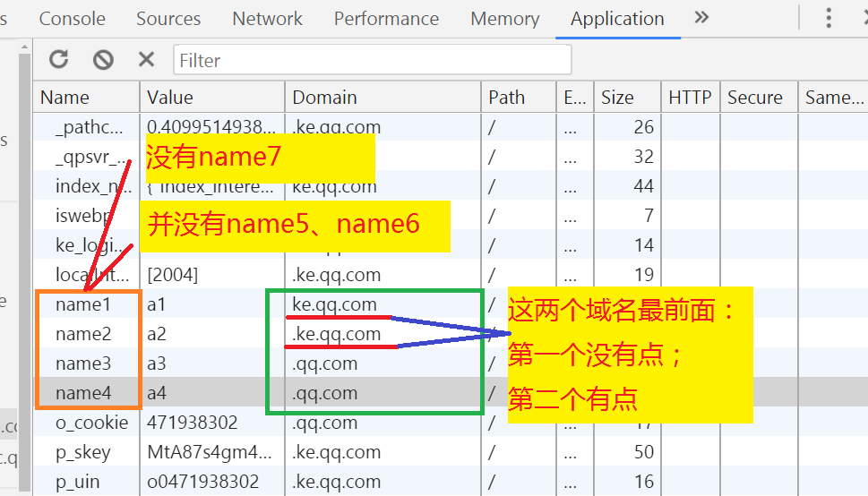Sort cookies by Name column header

65,98
